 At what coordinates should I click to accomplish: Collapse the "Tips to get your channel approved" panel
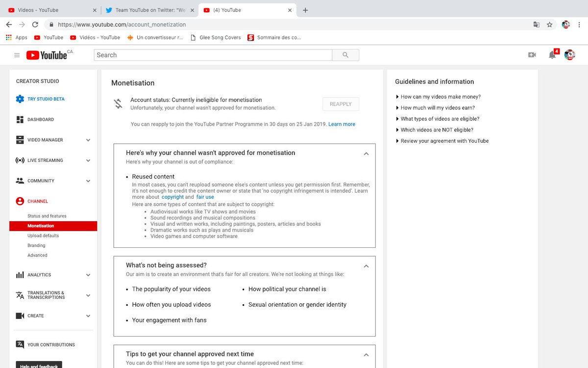pos(366,354)
